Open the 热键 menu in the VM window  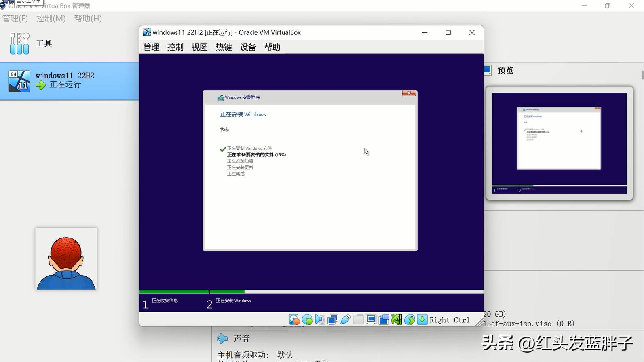coord(224,47)
